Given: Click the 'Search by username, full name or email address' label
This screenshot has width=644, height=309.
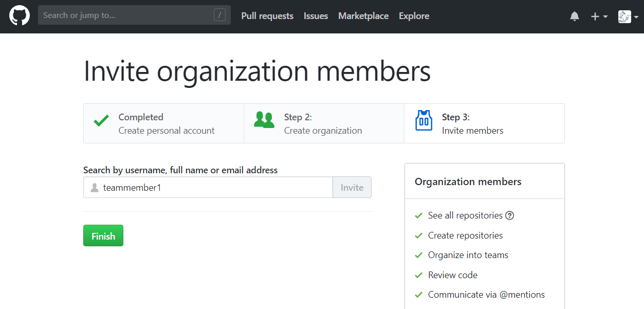Looking at the screenshot, I should click(x=180, y=170).
